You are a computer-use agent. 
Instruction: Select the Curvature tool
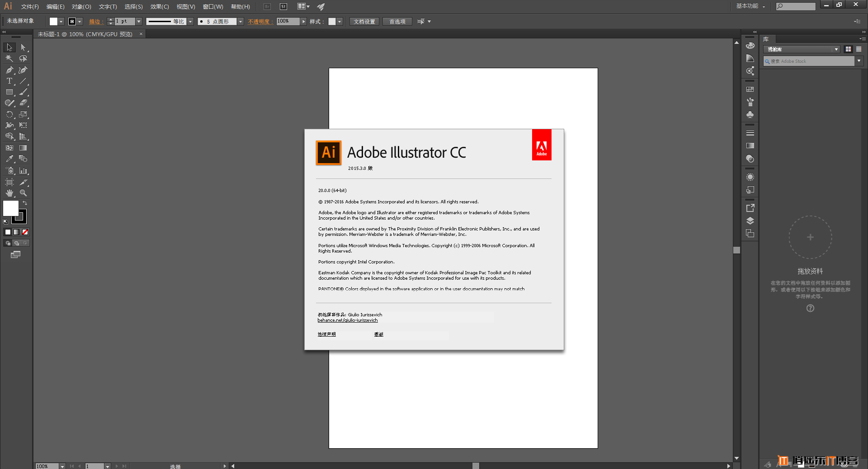(23, 70)
